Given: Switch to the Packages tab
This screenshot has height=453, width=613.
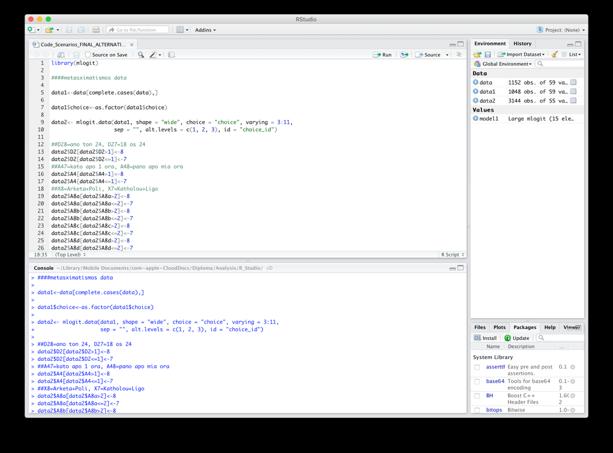Looking at the screenshot, I should pyautogui.click(x=525, y=327).
